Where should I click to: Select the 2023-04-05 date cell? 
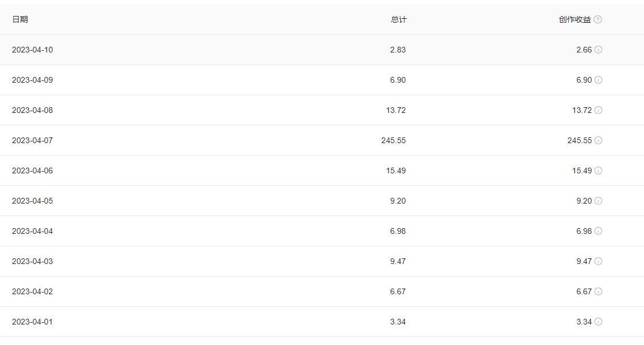click(x=32, y=201)
